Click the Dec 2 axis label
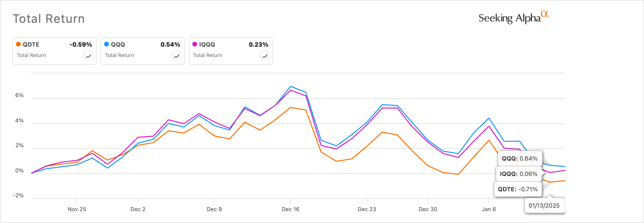This screenshot has width=644, height=223. pos(138,209)
